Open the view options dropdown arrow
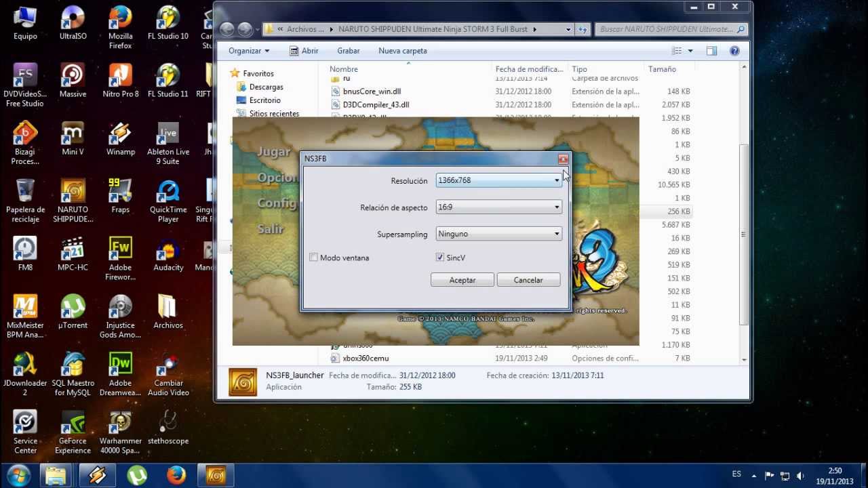 tap(690, 51)
